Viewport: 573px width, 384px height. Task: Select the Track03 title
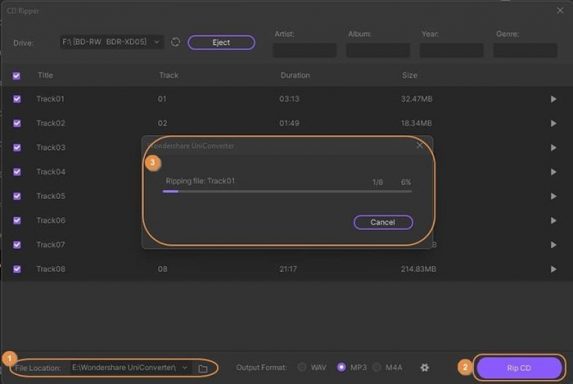[51, 148]
